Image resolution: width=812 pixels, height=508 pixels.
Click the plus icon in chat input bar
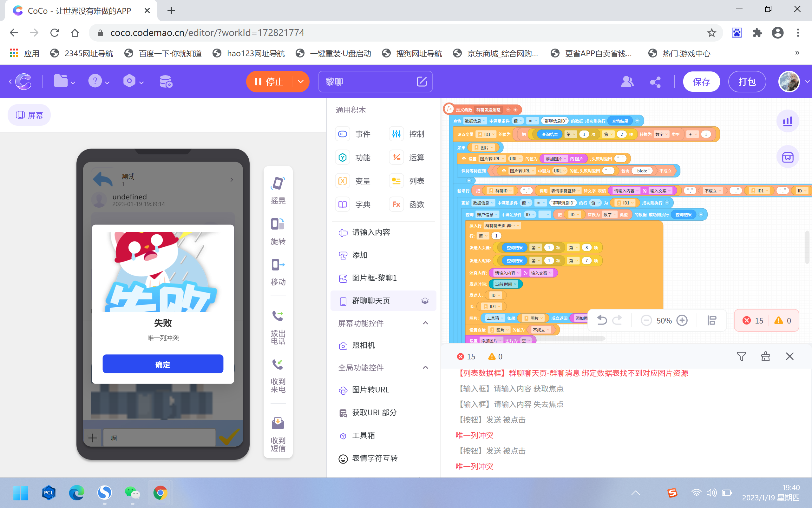pyautogui.click(x=93, y=438)
